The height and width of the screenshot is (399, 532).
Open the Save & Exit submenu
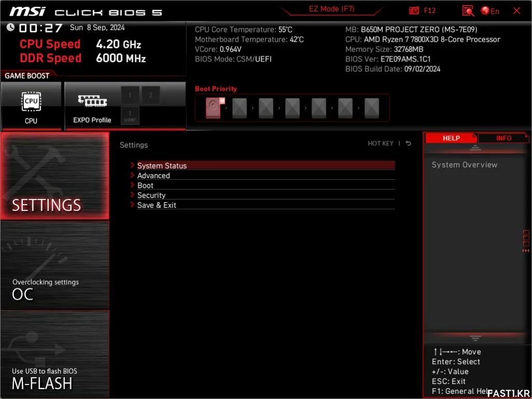pyautogui.click(x=156, y=205)
